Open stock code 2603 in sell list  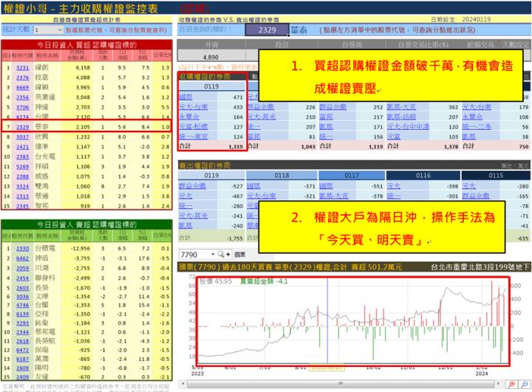click(x=23, y=288)
